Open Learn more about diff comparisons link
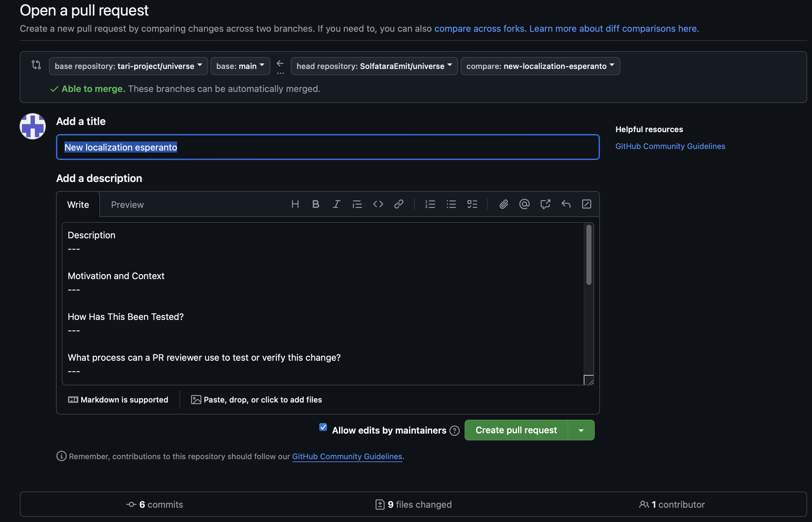Screen dimensions: 812x522 coord(613,28)
